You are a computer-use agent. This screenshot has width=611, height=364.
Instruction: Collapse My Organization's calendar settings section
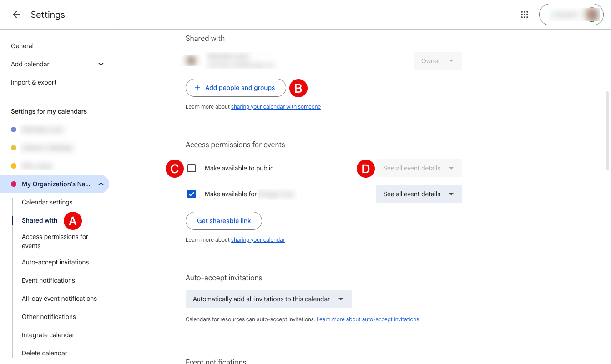point(101,184)
